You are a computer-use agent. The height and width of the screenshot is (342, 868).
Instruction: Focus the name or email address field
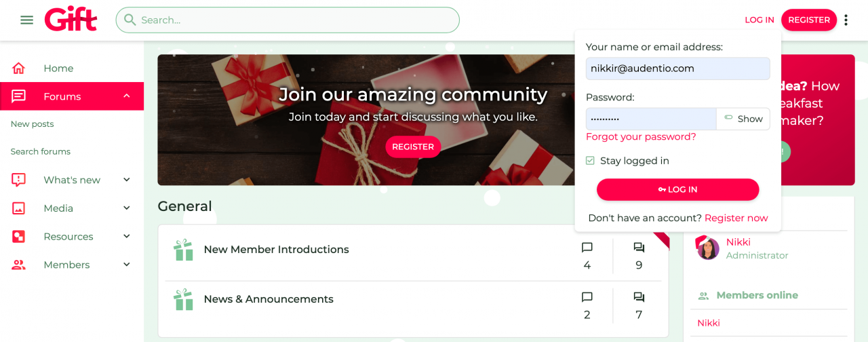(677, 69)
